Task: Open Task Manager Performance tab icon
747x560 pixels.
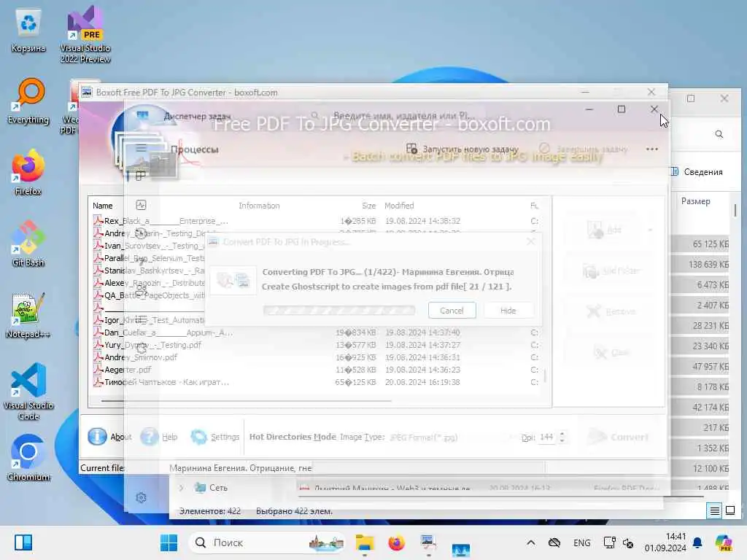Action: click(141, 205)
